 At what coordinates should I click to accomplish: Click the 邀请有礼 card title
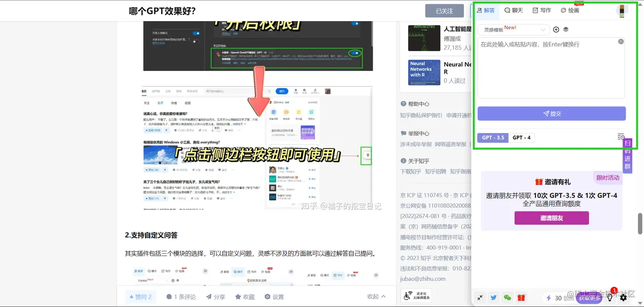(553, 182)
